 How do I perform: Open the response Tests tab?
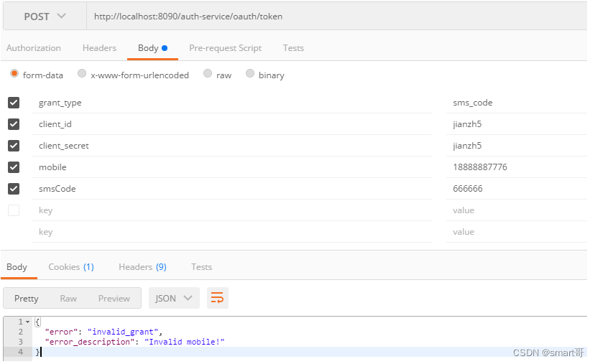pyautogui.click(x=201, y=267)
